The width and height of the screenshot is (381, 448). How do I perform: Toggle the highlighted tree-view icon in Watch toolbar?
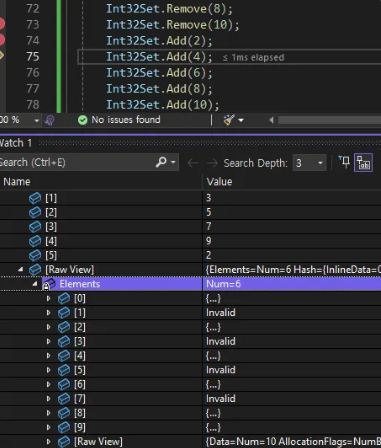click(x=363, y=163)
